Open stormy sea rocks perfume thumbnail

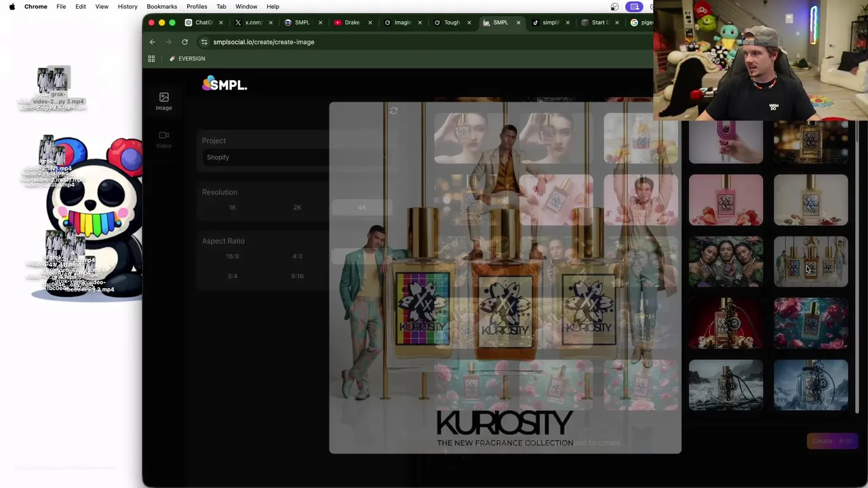click(726, 385)
